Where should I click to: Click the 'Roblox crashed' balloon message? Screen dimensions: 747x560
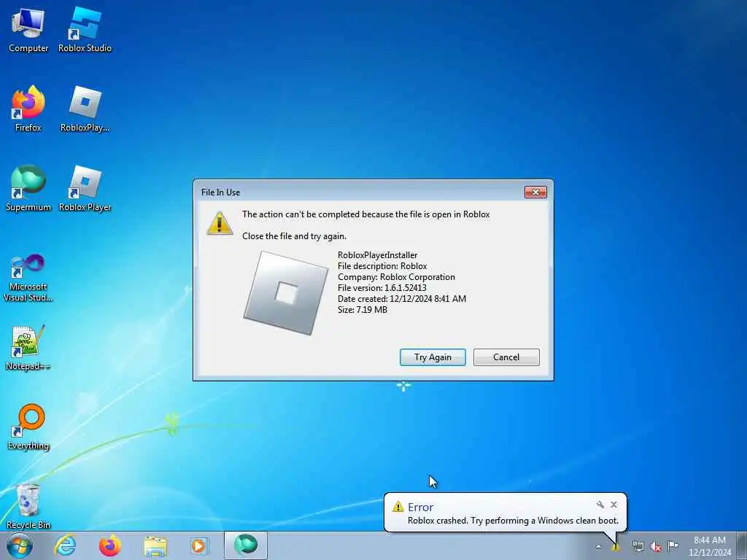tap(513, 521)
